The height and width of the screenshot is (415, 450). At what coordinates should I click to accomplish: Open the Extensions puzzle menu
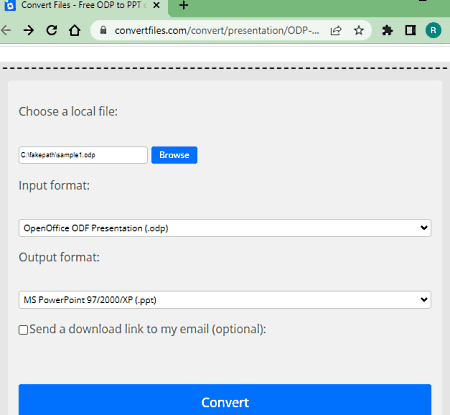click(x=387, y=31)
